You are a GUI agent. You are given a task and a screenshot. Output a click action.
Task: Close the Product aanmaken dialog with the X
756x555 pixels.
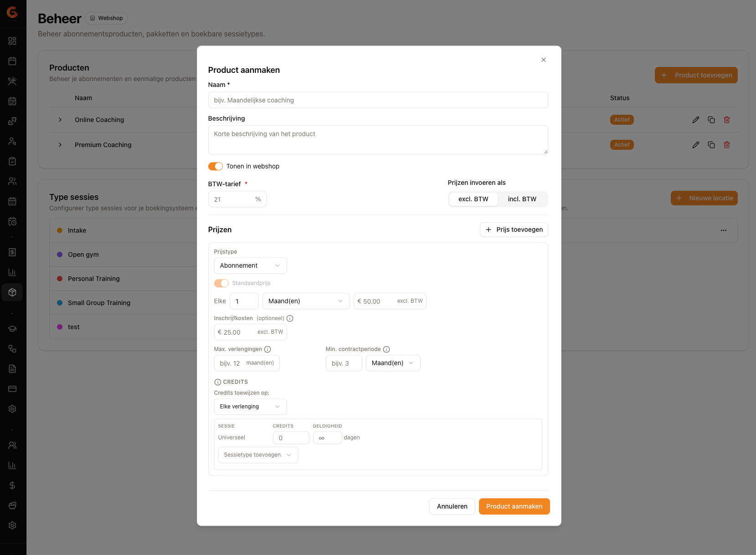tap(544, 60)
